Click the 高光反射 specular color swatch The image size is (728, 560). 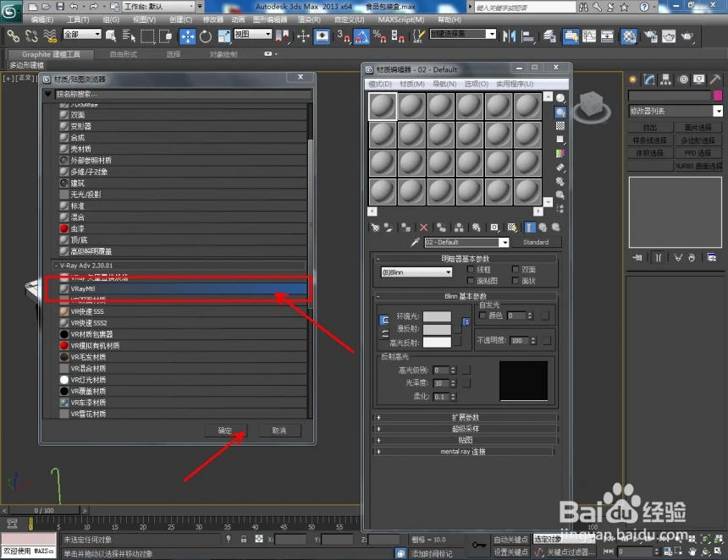pos(437,343)
